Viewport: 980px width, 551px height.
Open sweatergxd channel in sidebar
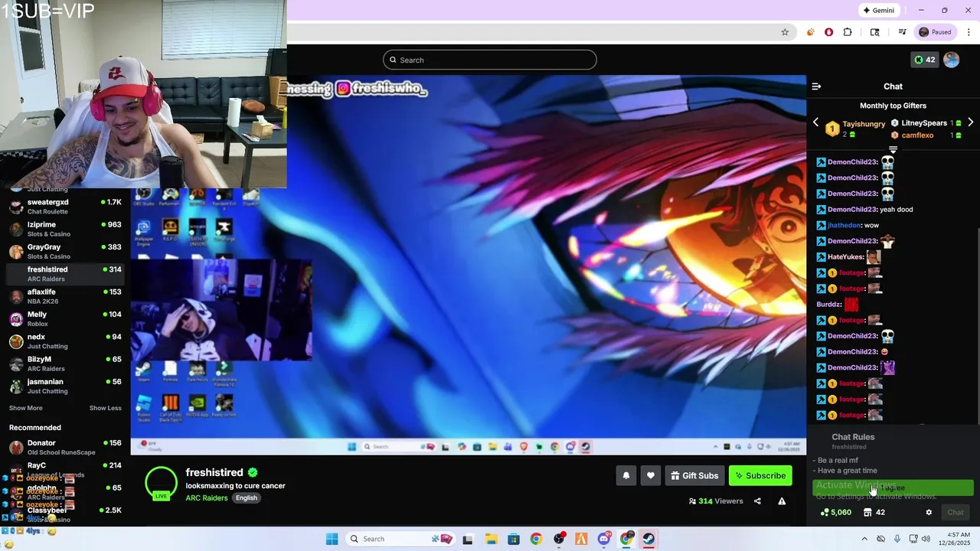point(65,207)
